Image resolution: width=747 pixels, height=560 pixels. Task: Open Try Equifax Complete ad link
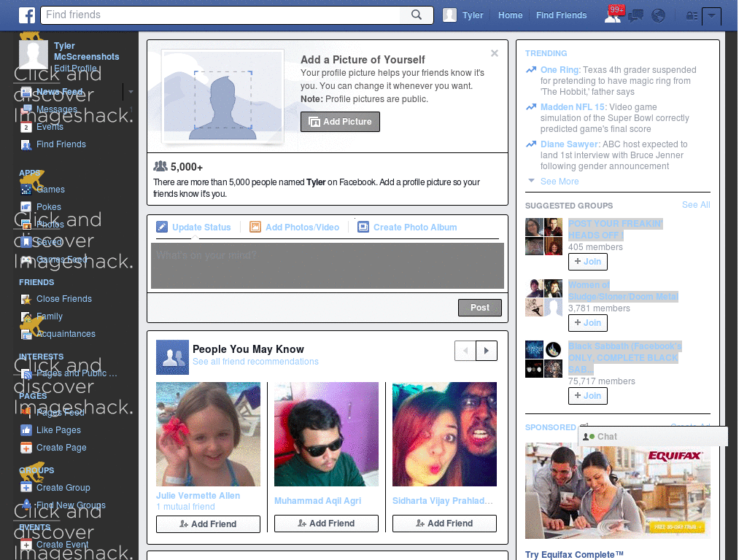click(574, 555)
